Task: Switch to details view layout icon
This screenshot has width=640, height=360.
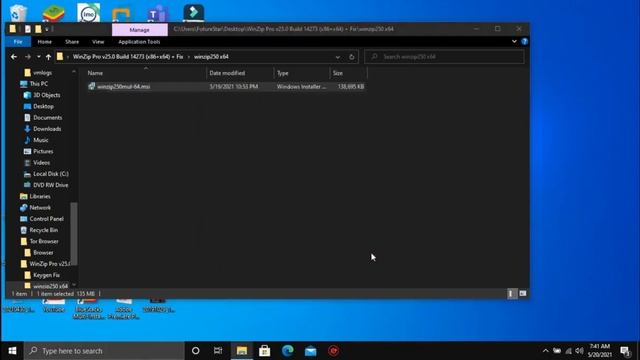Action: [511, 293]
